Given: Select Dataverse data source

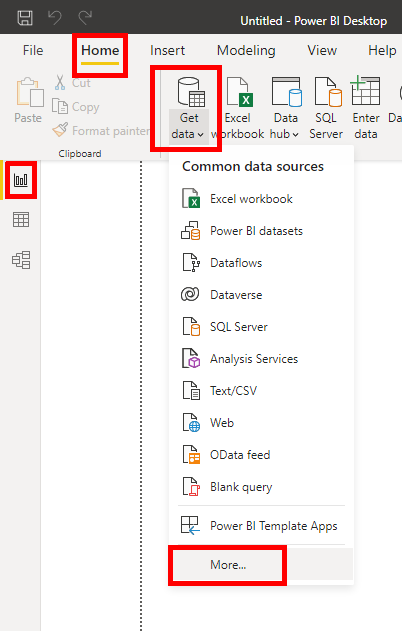Looking at the screenshot, I should 261,295.
